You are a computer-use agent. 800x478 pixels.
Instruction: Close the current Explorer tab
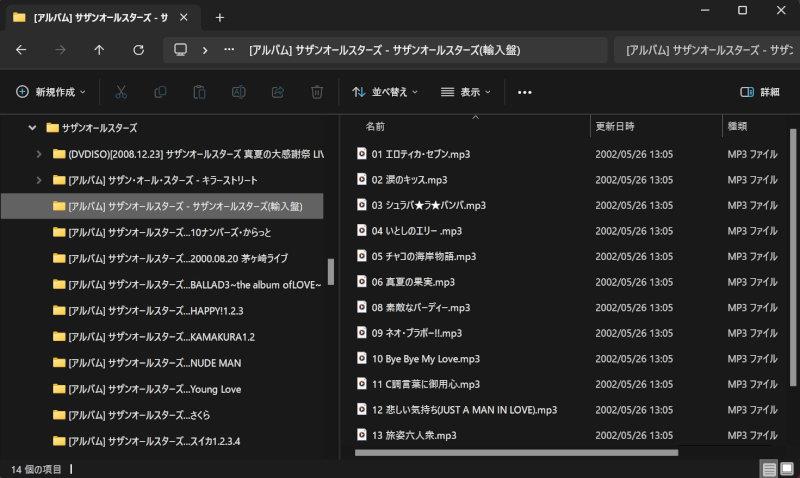point(184,17)
